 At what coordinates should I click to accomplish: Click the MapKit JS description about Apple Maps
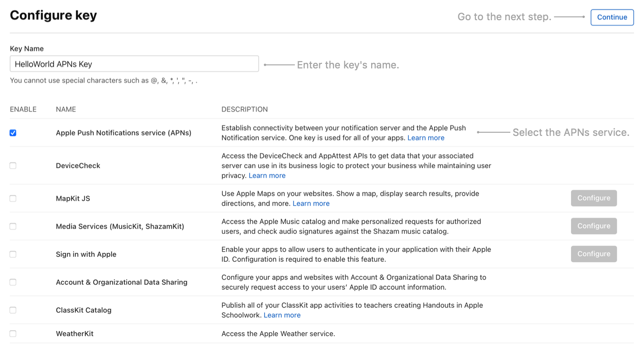tap(350, 198)
